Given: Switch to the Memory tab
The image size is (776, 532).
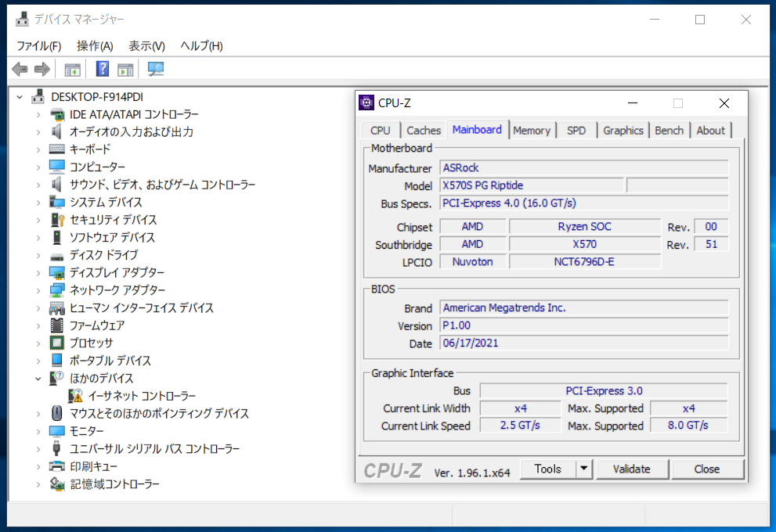Looking at the screenshot, I should click(x=532, y=131).
